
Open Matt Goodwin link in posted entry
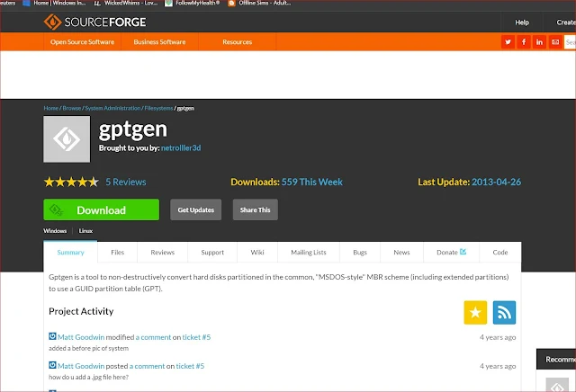coord(81,366)
